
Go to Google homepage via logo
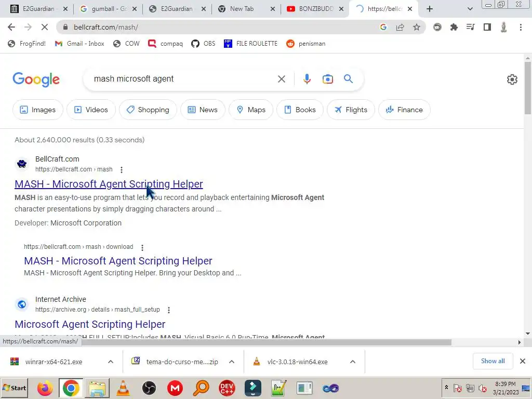pos(36,79)
